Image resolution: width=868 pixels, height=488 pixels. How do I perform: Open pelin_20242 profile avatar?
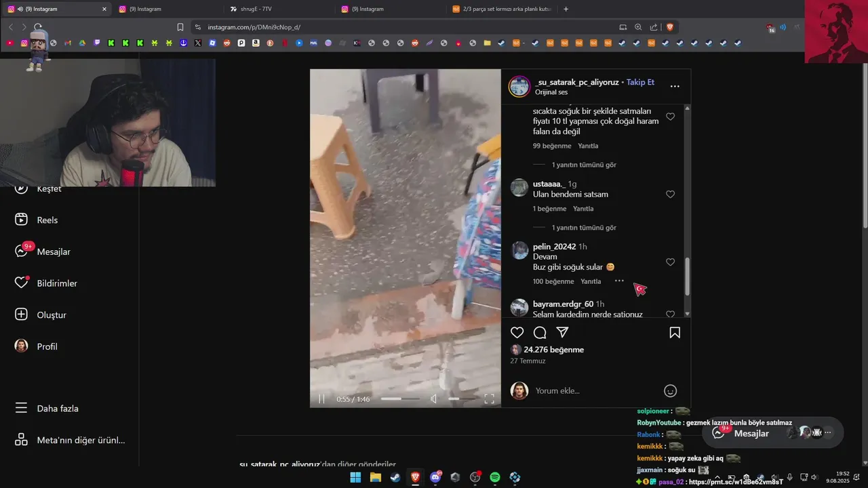(x=519, y=251)
